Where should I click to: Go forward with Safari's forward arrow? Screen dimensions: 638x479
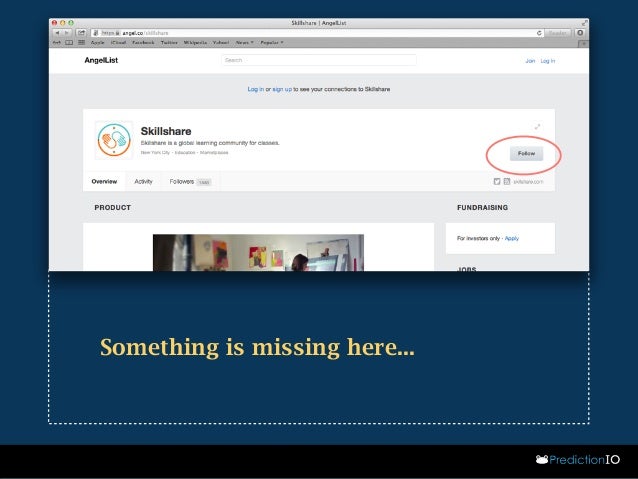click(x=67, y=33)
